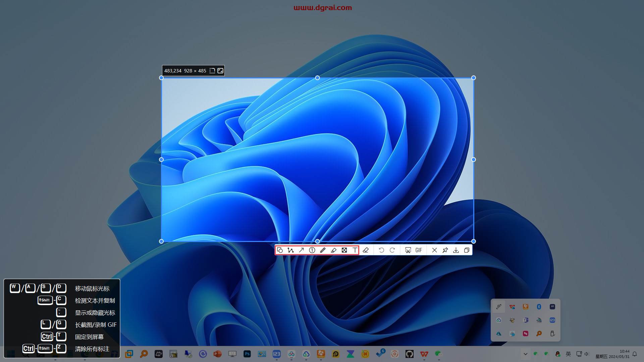Image resolution: width=644 pixels, height=362 pixels.
Task: Select the arrow annotation tool
Action: tap(301, 250)
